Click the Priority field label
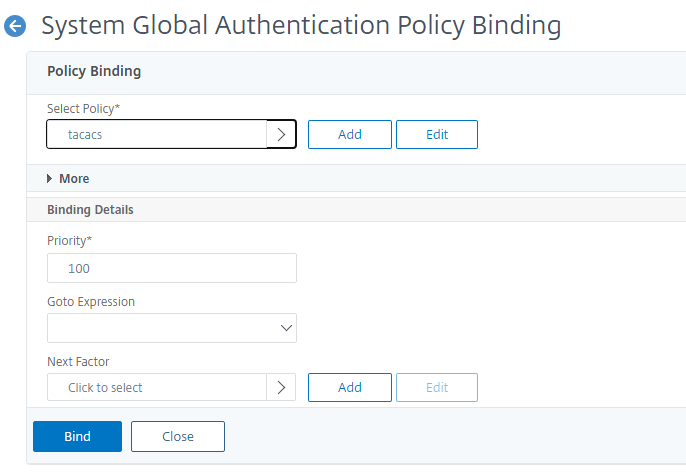686x476 pixels. (70, 241)
